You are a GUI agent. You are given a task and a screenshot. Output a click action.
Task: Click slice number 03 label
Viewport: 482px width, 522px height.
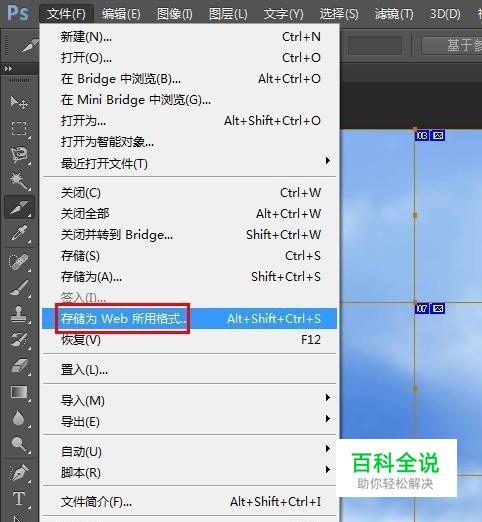pos(422,135)
